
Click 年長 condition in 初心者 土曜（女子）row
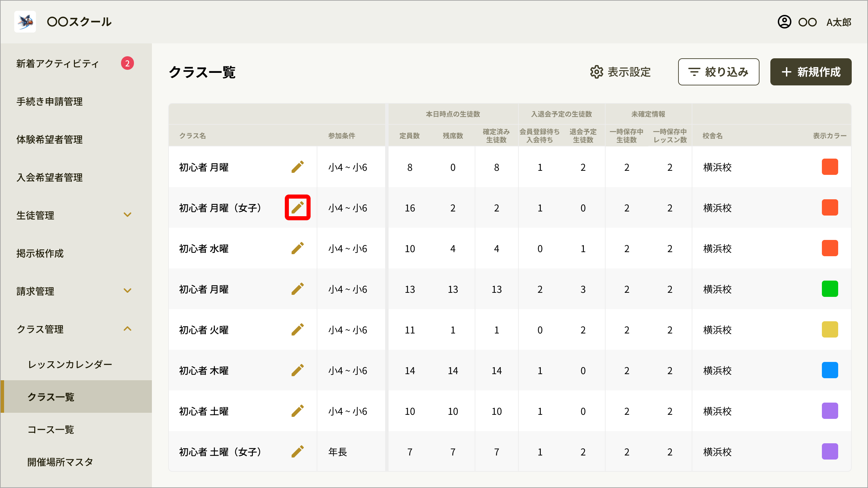pos(338,452)
